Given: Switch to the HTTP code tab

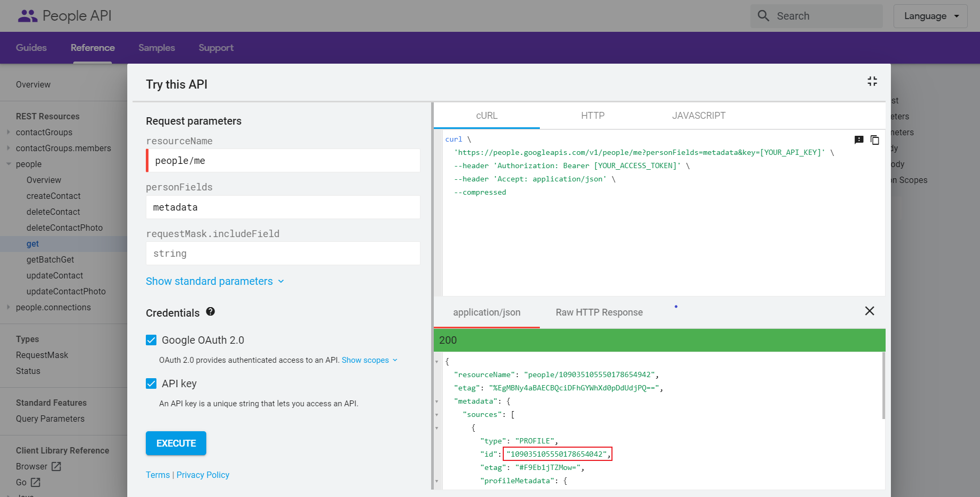Looking at the screenshot, I should coord(593,116).
